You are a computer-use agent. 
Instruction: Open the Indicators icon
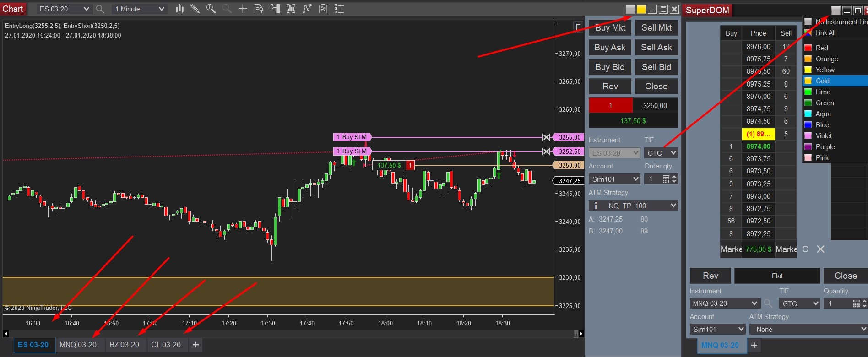291,9
